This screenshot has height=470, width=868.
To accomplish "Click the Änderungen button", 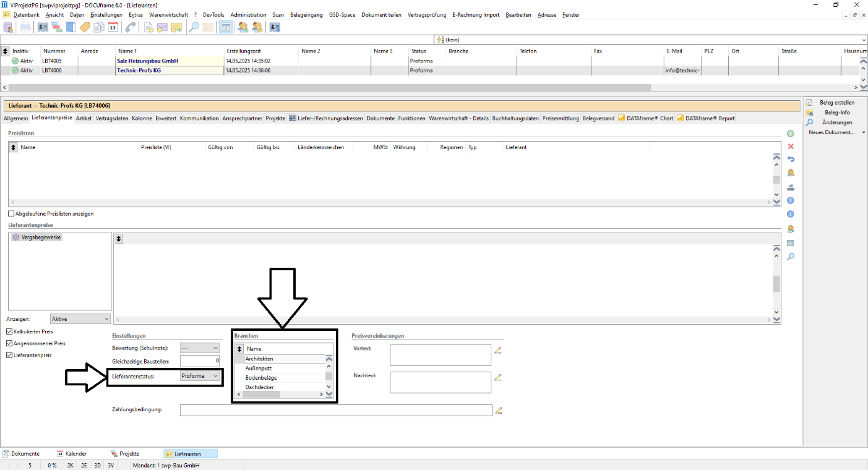I will 837,122.
